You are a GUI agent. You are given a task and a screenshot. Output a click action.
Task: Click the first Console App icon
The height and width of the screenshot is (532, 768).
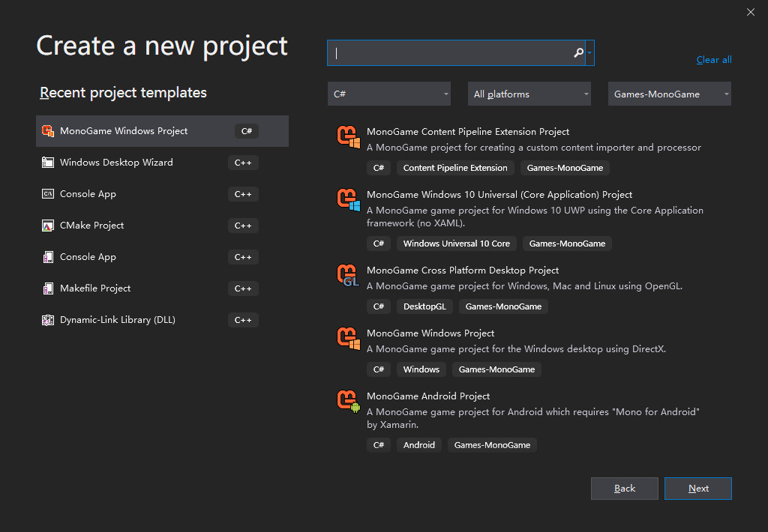click(48, 194)
